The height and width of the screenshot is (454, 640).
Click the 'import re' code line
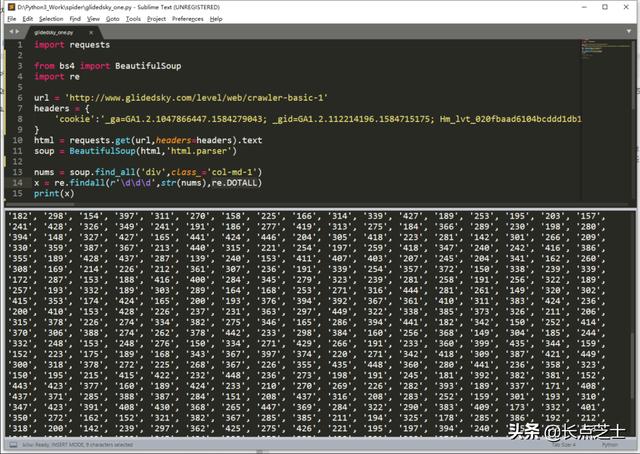57,76
